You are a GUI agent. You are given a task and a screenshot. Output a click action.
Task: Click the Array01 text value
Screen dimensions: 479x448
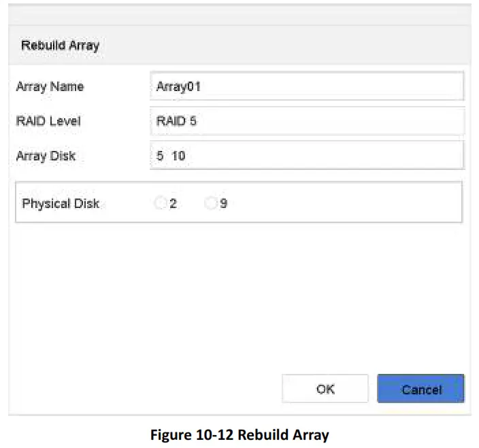click(178, 86)
